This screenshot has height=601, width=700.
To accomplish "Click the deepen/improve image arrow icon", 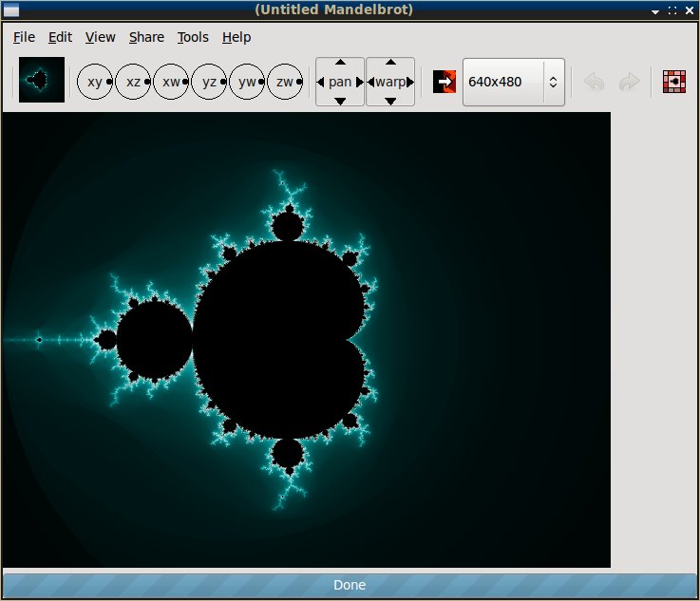I will (445, 82).
